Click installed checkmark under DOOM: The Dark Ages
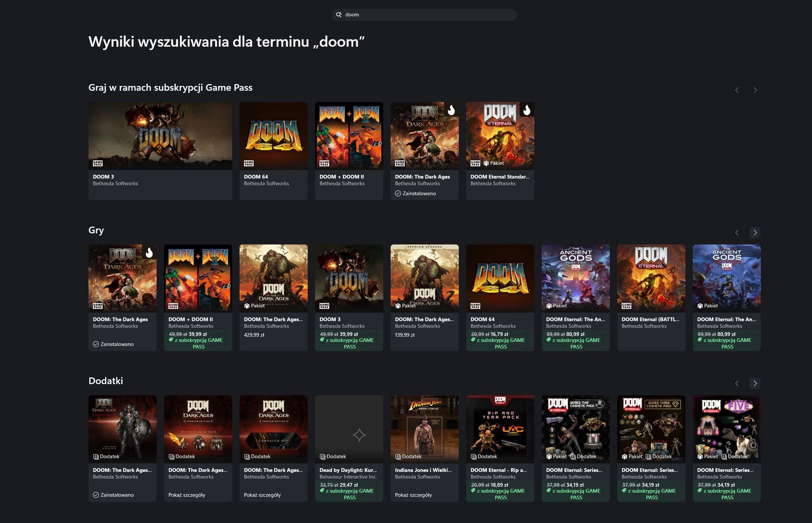The image size is (812, 523). click(x=398, y=193)
